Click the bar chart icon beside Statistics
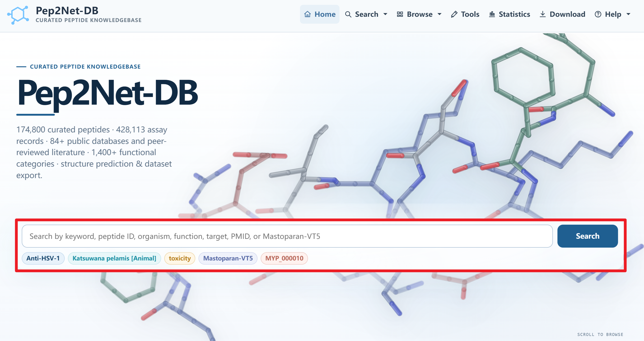 [x=492, y=14]
